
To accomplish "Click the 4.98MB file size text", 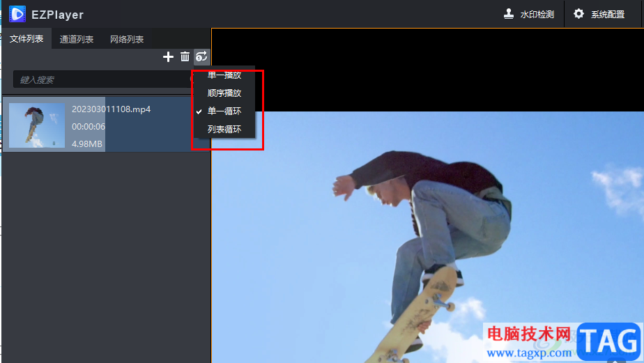I will click(87, 144).
